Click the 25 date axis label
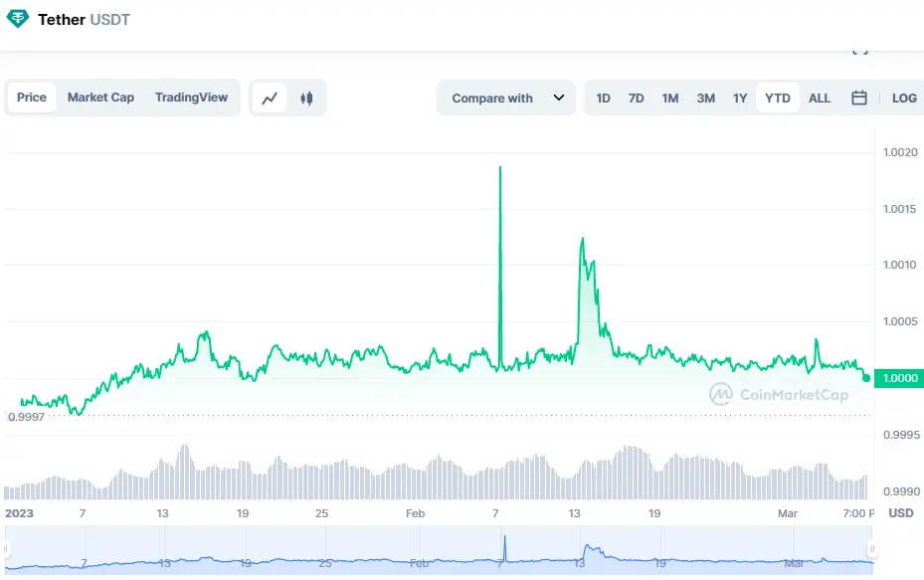This screenshot has height=580, width=924. point(321,513)
